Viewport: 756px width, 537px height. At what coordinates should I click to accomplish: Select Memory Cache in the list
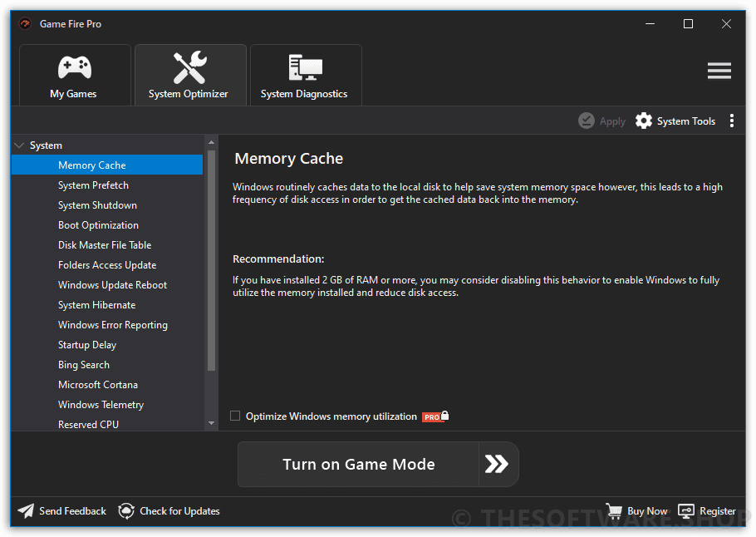point(107,165)
